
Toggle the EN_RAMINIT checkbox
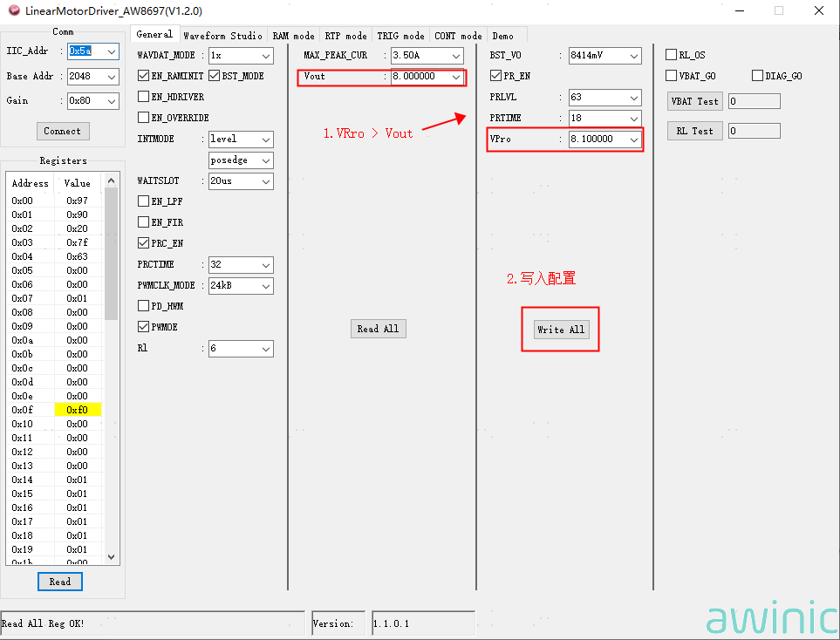pyautogui.click(x=143, y=76)
